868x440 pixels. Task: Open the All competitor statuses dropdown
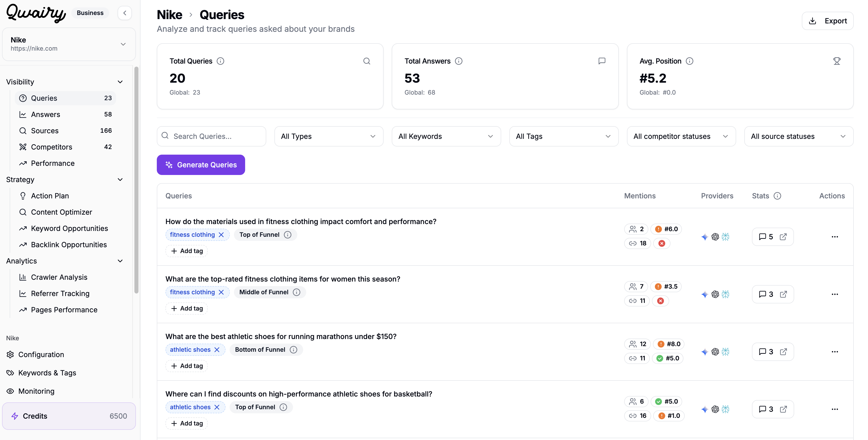681,136
